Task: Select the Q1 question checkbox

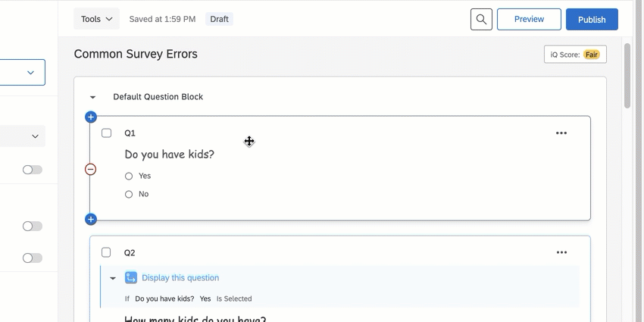Action: [x=106, y=133]
